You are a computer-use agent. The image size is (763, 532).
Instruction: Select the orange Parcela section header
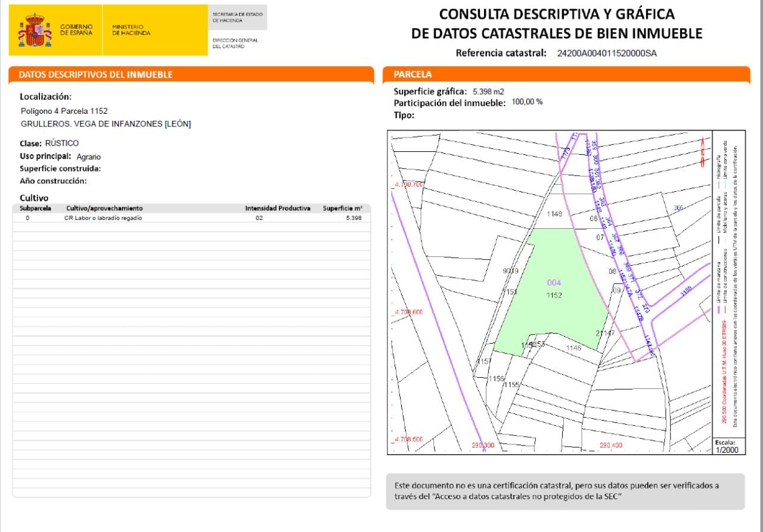pyautogui.click(x=566, y=74)
